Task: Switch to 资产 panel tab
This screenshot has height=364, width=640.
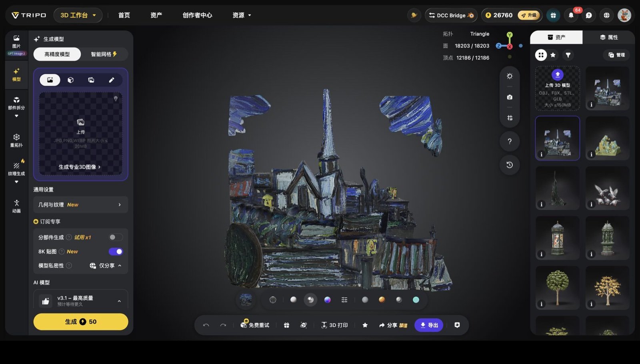Action: [x=556, y=37]
